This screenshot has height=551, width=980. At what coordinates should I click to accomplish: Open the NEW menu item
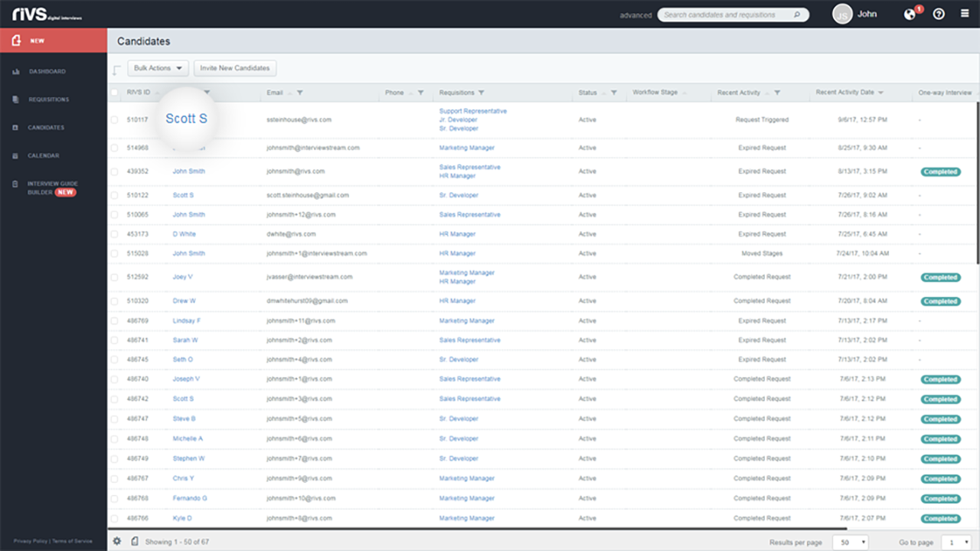pyautogui.click(x=54, y=41)
